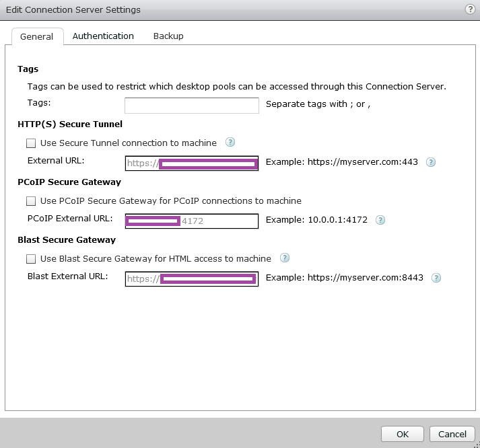This screenshot has height=448, width=480.
Task: Toggle Use PCoIP Secure Gateway checkbox
Action: (x=31, y=201)
